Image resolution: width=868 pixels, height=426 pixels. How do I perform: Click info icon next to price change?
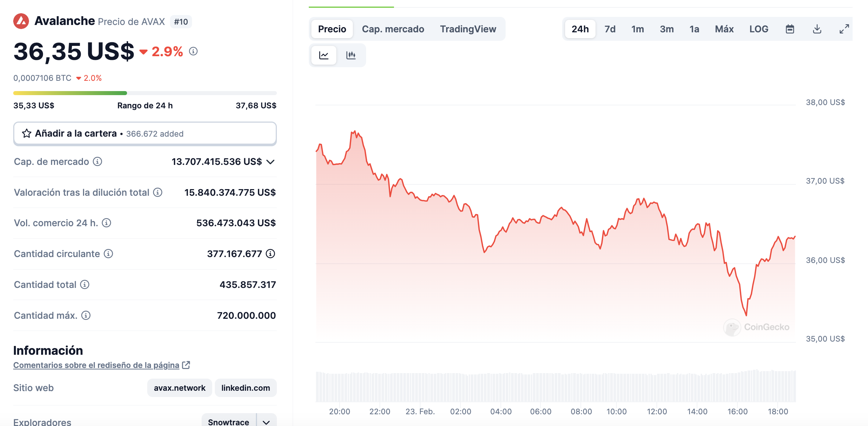point(194,51)
